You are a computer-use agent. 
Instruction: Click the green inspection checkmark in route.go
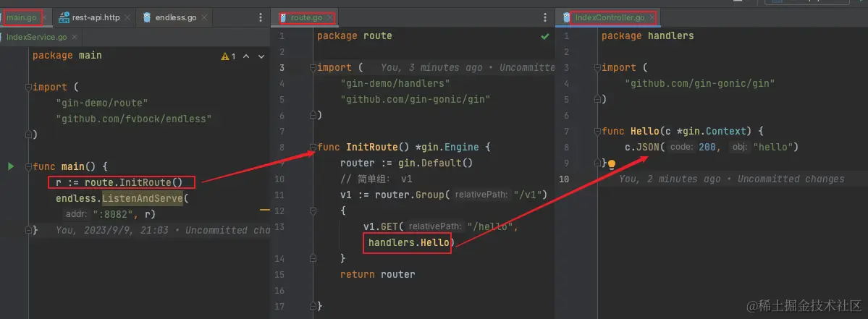(544, 36)
